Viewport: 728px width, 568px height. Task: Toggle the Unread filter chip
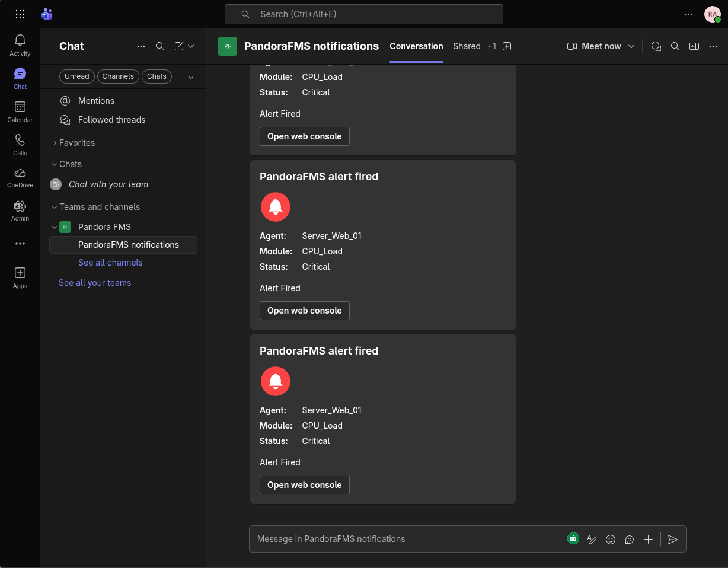(77, 76)
